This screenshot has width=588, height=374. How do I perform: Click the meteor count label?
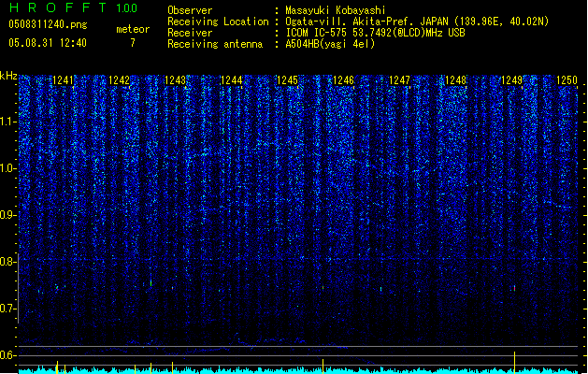pyautogui.click(x=133, y=29)
